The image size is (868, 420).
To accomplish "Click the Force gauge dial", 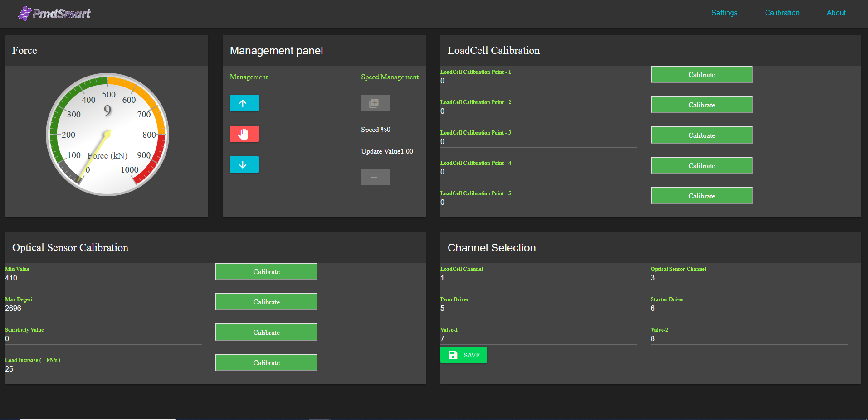I will [107, 135].
